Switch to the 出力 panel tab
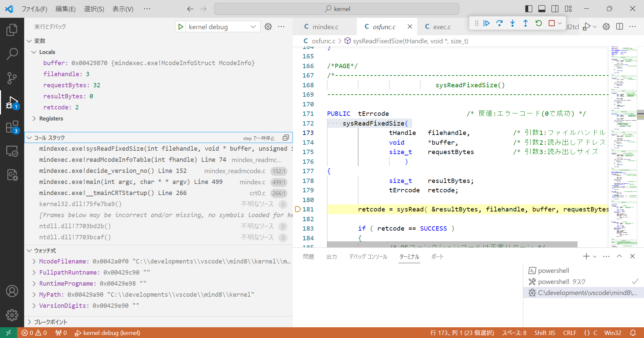The image size is (644, 338). (331, 257)
